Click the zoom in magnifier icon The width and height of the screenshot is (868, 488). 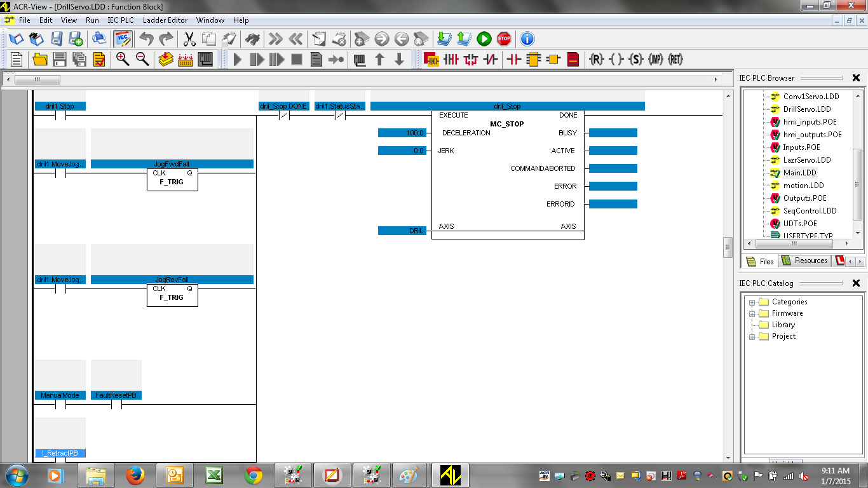pyautogui.click(x=123, y=60)
